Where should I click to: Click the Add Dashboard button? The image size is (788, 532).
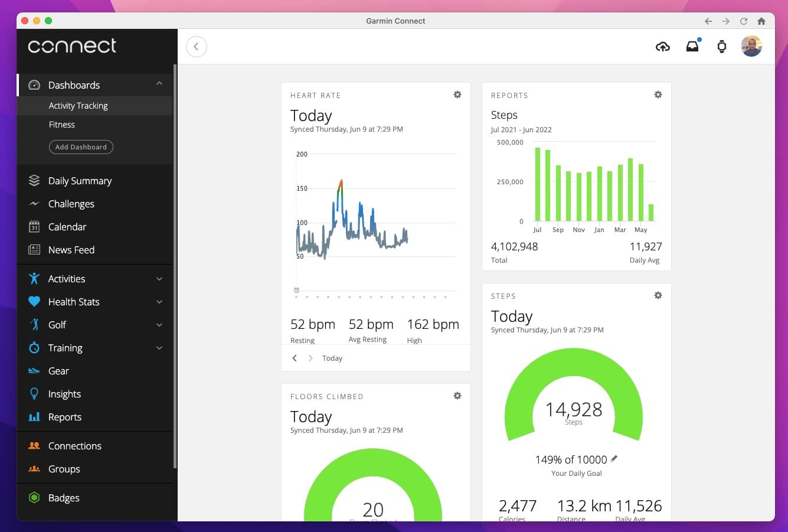(80, 147)
